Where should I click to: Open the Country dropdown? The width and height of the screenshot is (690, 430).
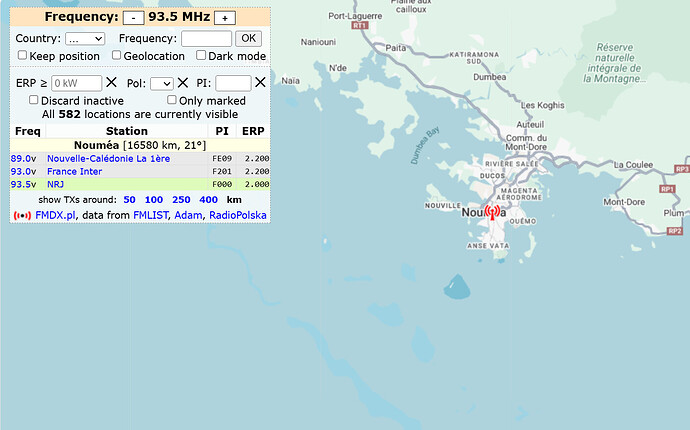point(85,38)
